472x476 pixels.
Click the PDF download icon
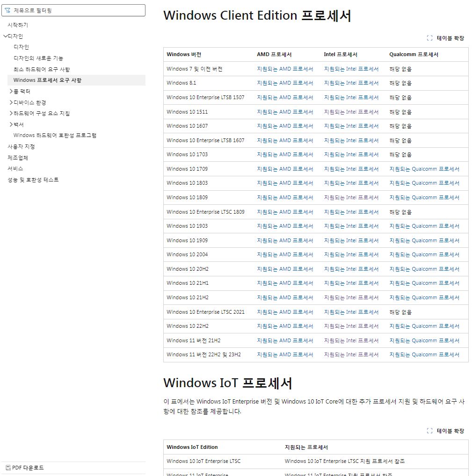[x=8, y=468]
